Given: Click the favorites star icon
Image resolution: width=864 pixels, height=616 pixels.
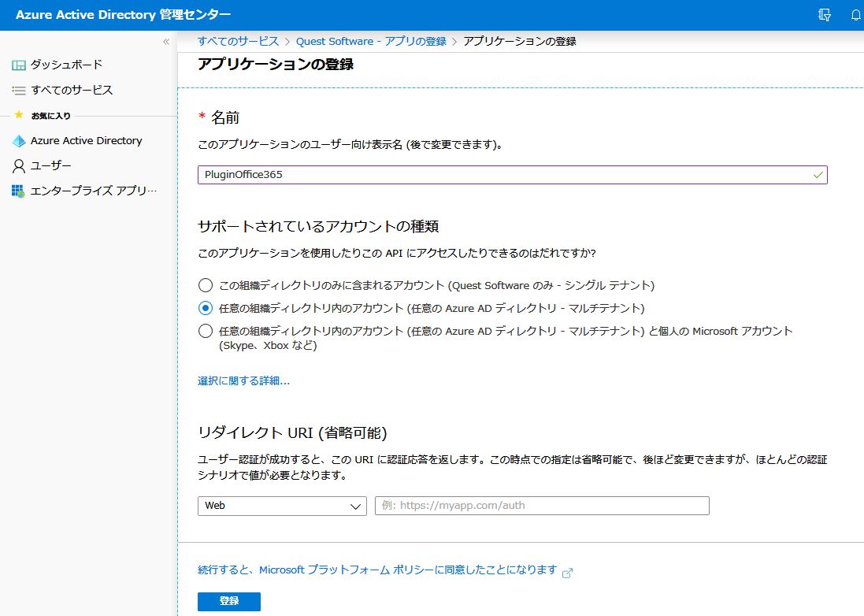Looking at the screenshot, I should pos(19,114).
